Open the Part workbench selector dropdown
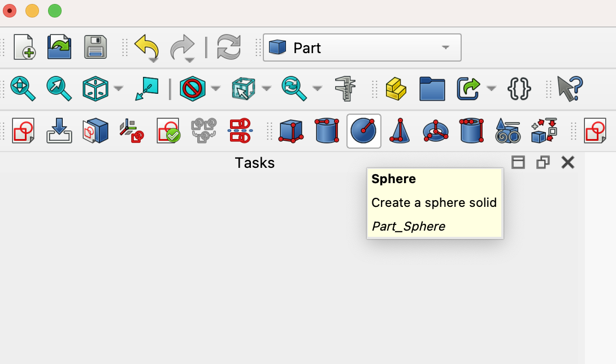 [x=445, y=47]
